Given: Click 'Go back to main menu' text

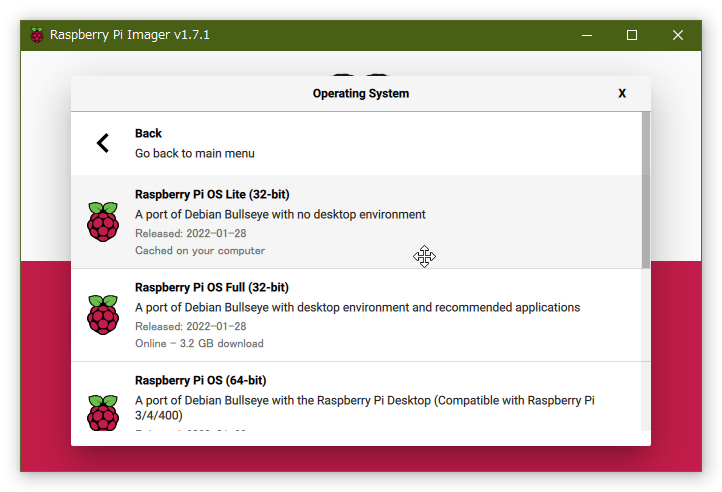Looking at the screenshot, I should click(x=194, y=153).
